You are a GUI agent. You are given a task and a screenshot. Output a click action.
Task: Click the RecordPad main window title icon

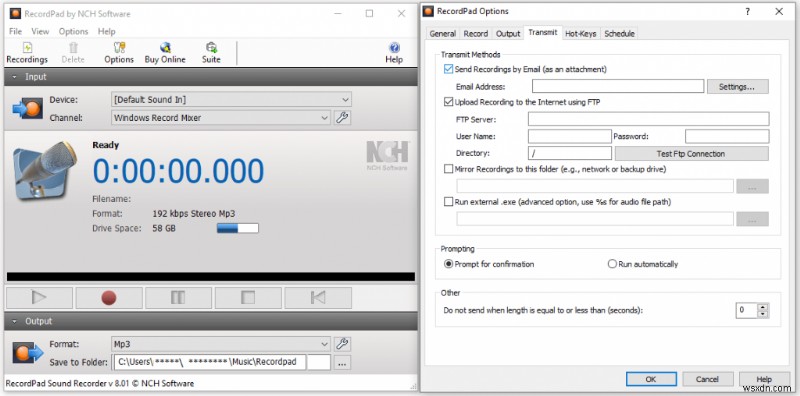[x=15, y=14]
